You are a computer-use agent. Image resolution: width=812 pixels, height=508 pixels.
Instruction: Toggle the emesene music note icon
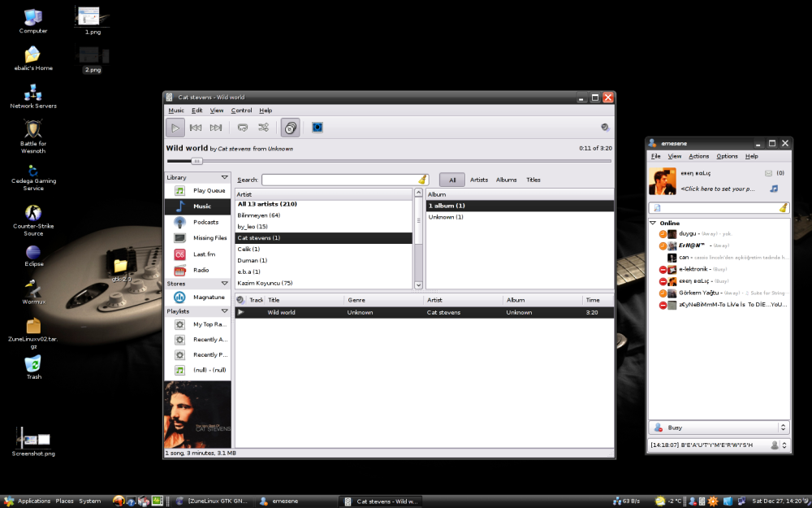pyautogui.click(x=774, y=189)
